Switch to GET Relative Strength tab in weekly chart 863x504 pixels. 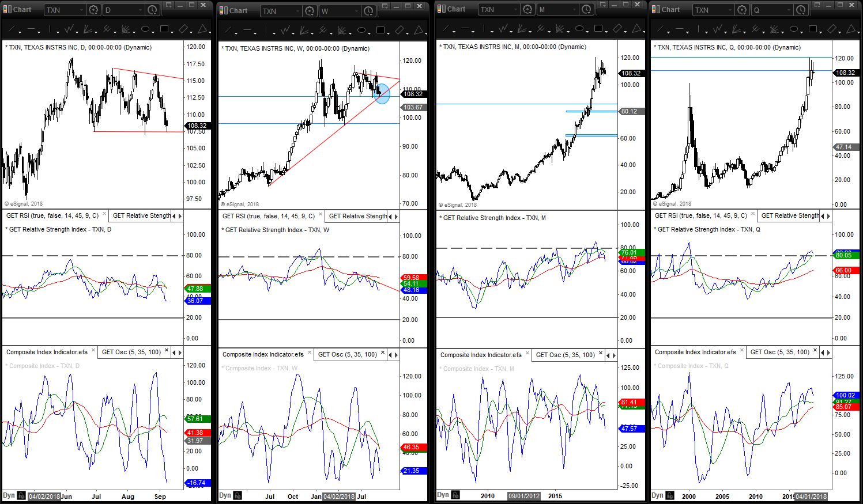point(358,216)
